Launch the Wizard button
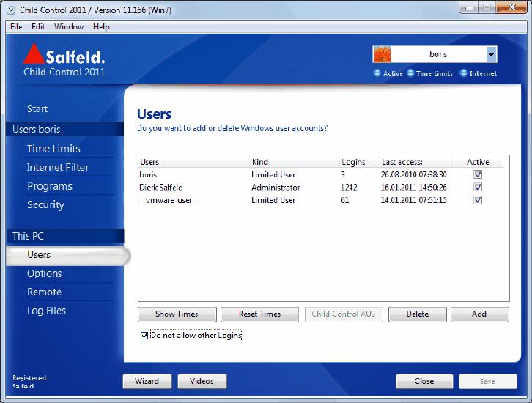 point(147,381)
